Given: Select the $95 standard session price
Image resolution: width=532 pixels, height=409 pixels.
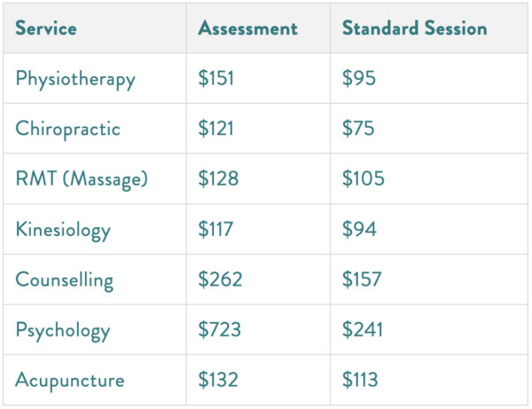Looking at the screenshot, I should click(359, 79).
